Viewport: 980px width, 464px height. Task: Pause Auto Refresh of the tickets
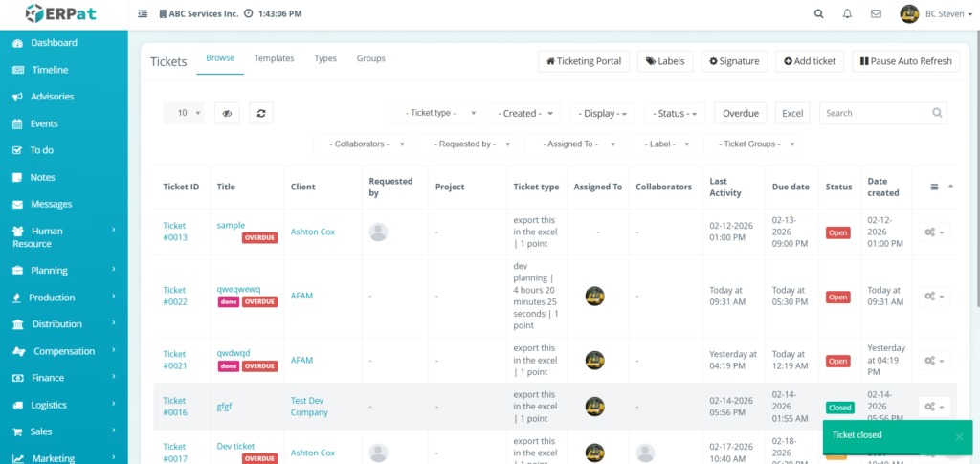pyautogui.click(x=905, y=61)
